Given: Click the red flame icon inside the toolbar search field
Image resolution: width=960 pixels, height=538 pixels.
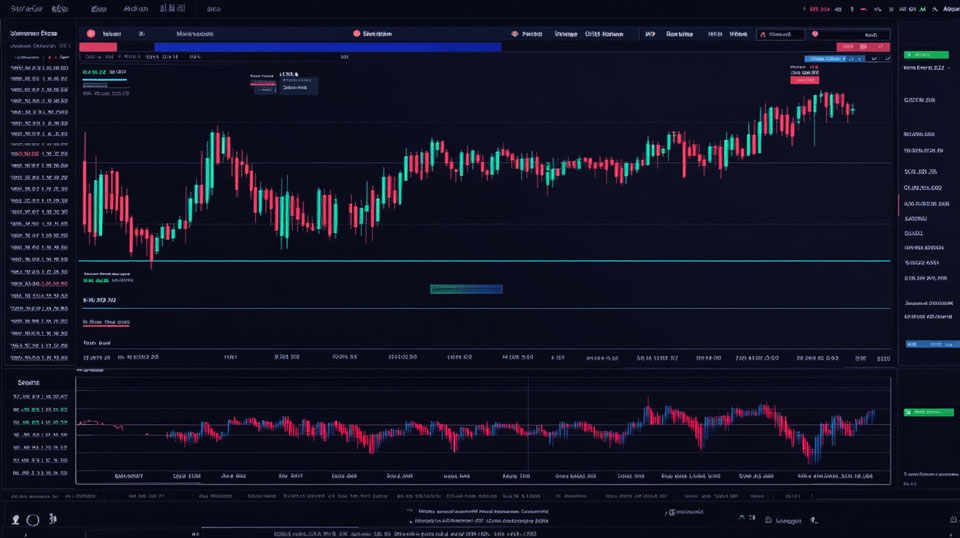Looking at the screenshot, I should [x=763, y=34].
